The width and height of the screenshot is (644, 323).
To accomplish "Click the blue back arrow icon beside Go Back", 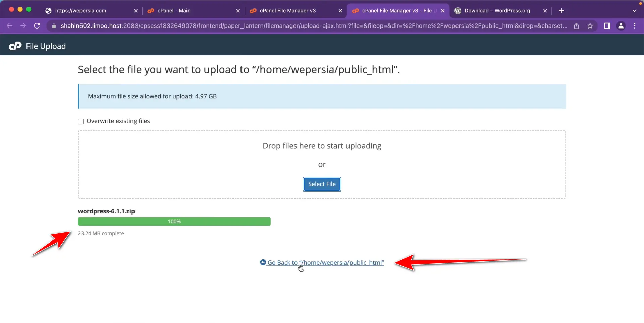I will click(263, 262).
